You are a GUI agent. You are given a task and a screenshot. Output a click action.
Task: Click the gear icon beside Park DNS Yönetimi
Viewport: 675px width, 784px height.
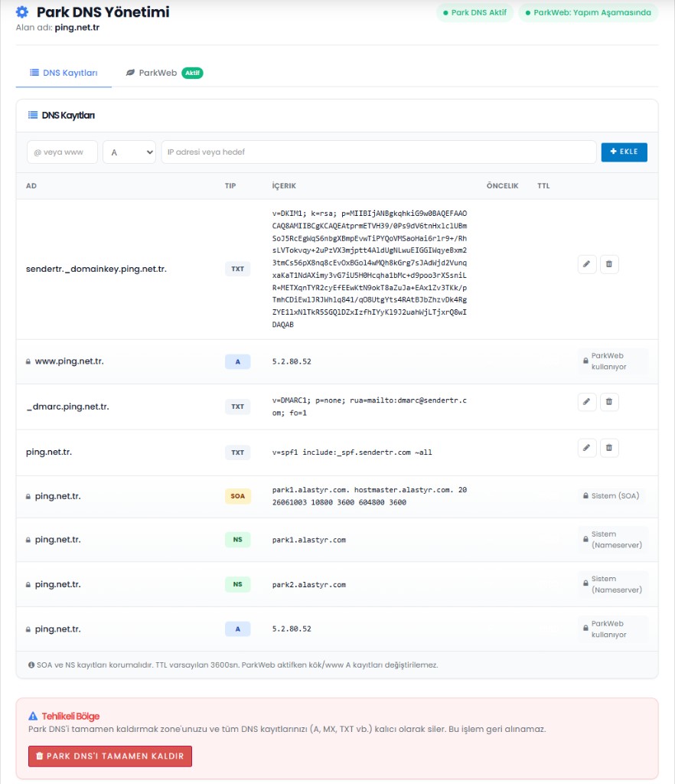pos(22,12)
